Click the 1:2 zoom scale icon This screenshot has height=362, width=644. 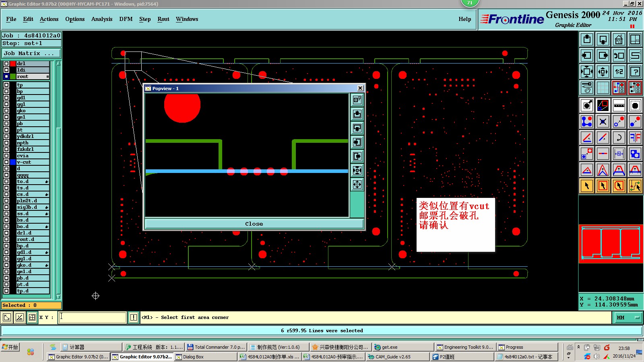coord(619,72)
